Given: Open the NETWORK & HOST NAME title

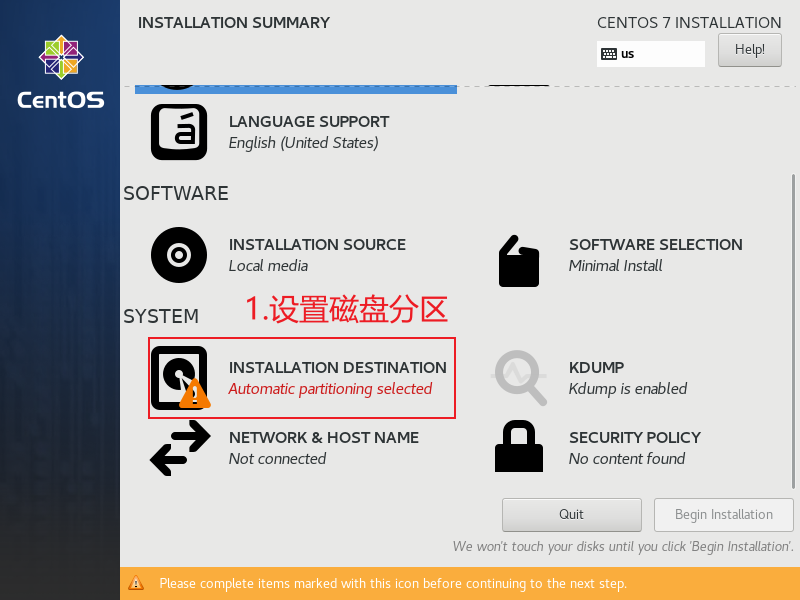Looking at the screenshot, I should coord(324,438).
